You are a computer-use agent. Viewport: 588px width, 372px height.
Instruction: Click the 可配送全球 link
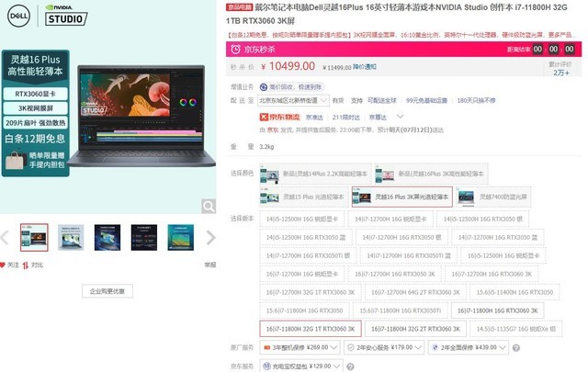coord(382,100)
